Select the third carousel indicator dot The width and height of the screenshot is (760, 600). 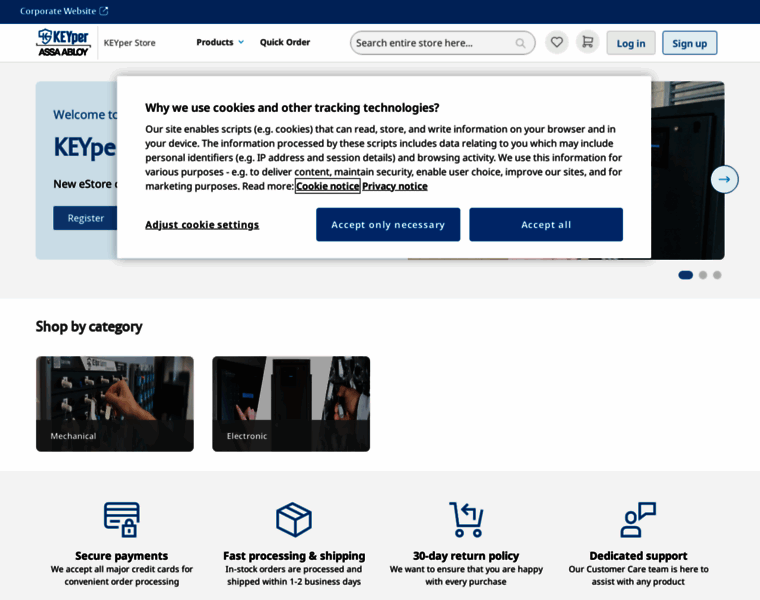(x=717, y=275)
